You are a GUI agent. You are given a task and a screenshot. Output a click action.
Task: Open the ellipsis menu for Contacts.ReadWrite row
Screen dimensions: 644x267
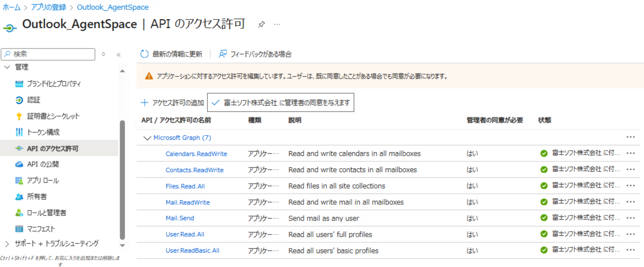tap(631, 169)
